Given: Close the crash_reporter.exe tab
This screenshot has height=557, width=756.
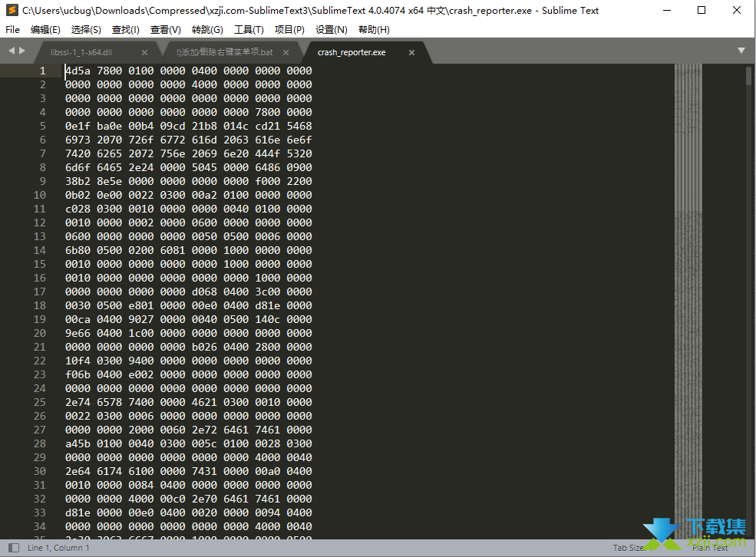Looking at the screenshot, I should point(411,52).
